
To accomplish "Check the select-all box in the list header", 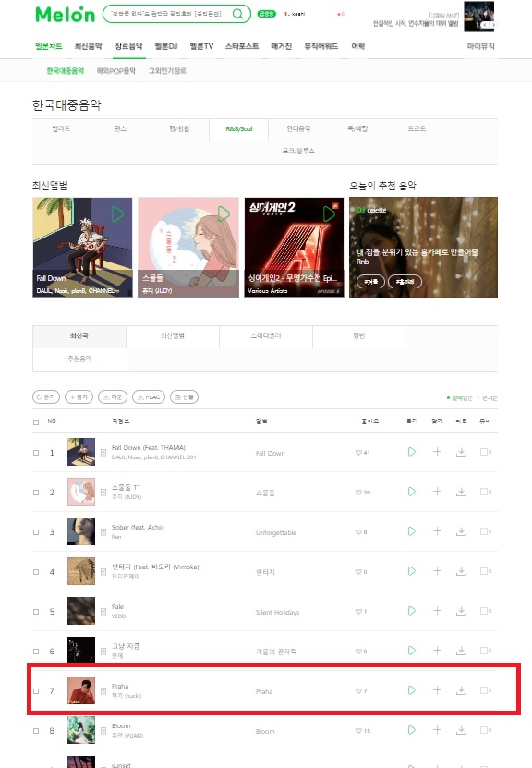I will coord(36,421).
